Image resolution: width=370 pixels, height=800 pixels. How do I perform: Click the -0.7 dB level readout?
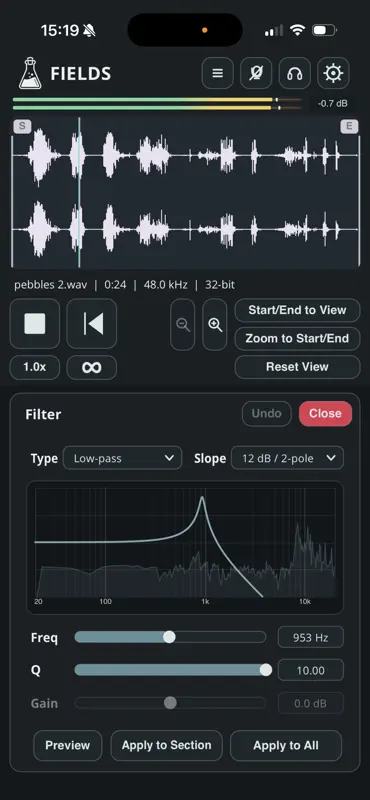click(x=333, y=104)
